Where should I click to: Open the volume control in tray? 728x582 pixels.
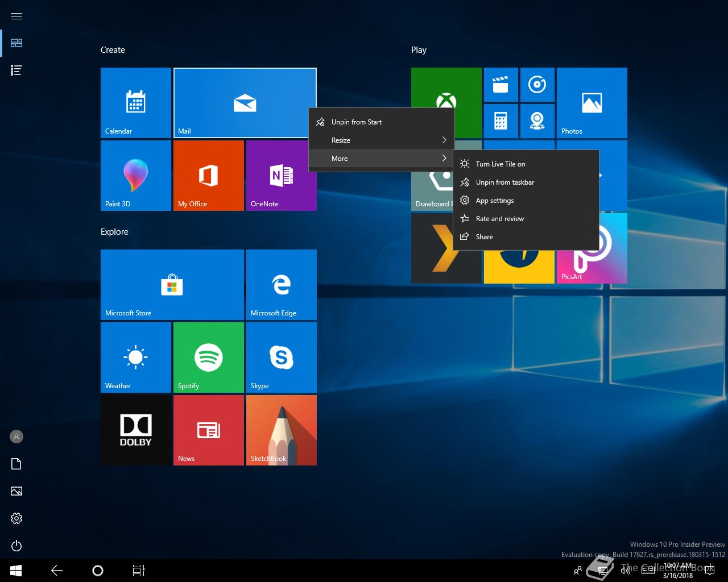coord(626,571)
